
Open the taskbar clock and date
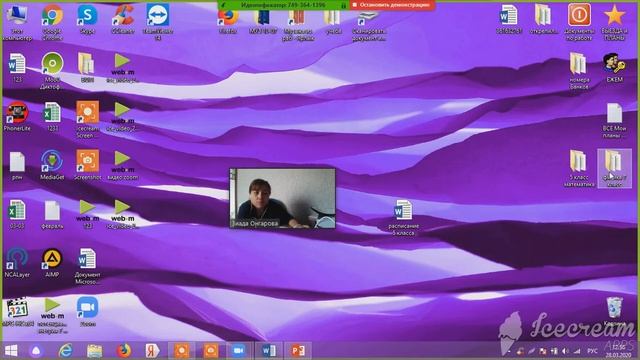(x=618, y=351)
